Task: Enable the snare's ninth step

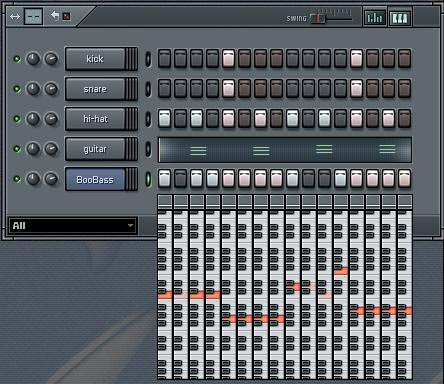Action: tap(292, 88)
